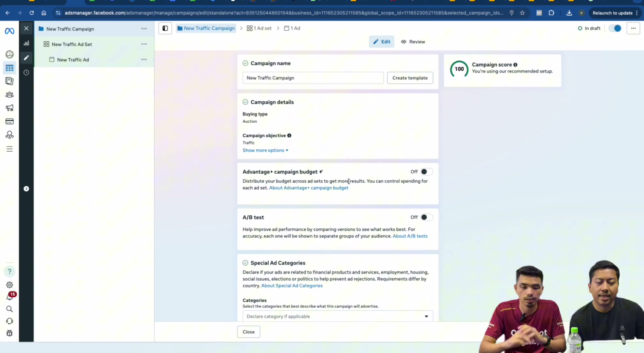Open Campaigns table grid icon
644x353 pixels.
(9, 68)
